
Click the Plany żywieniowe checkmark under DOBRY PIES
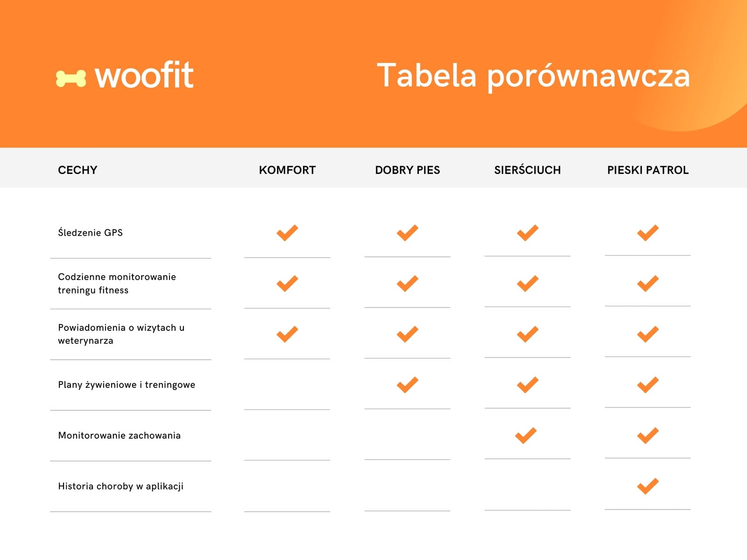coord(407,385)
